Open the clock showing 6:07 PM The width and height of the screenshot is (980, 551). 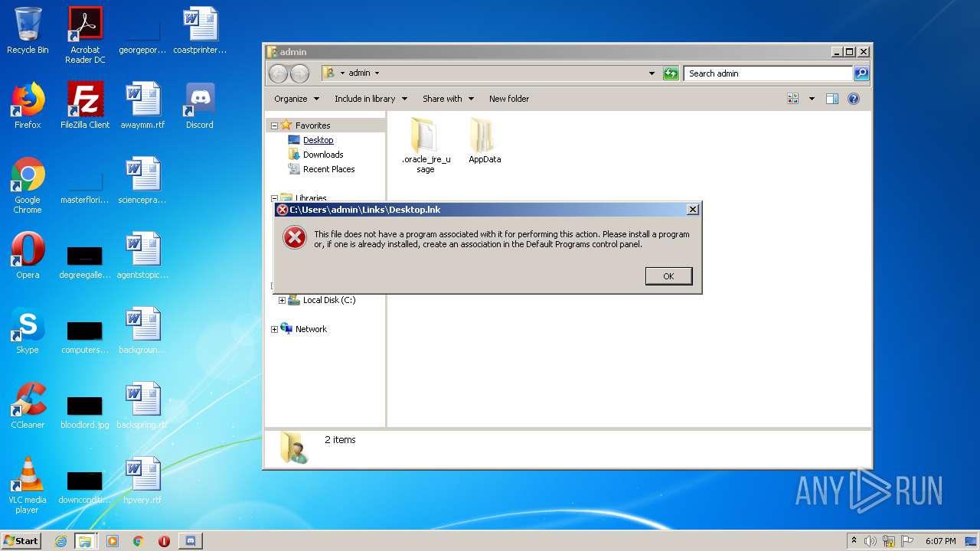940,541
